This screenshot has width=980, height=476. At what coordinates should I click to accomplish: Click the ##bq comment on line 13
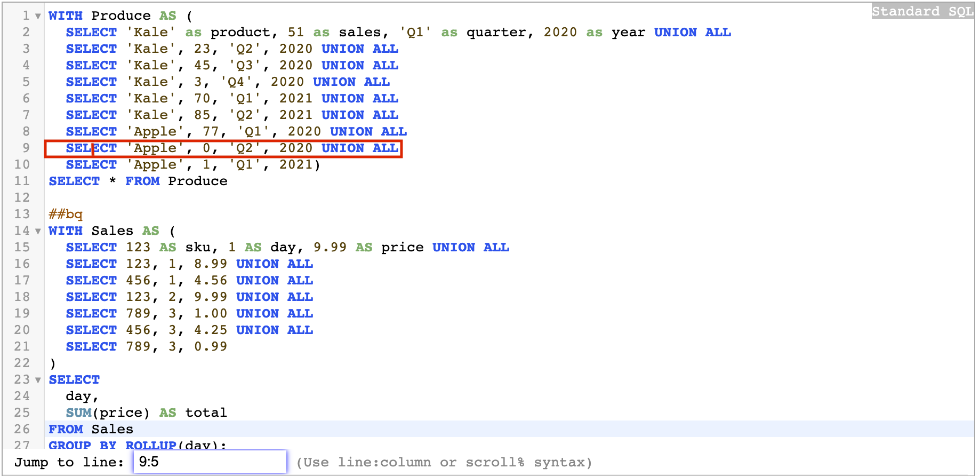66,215
